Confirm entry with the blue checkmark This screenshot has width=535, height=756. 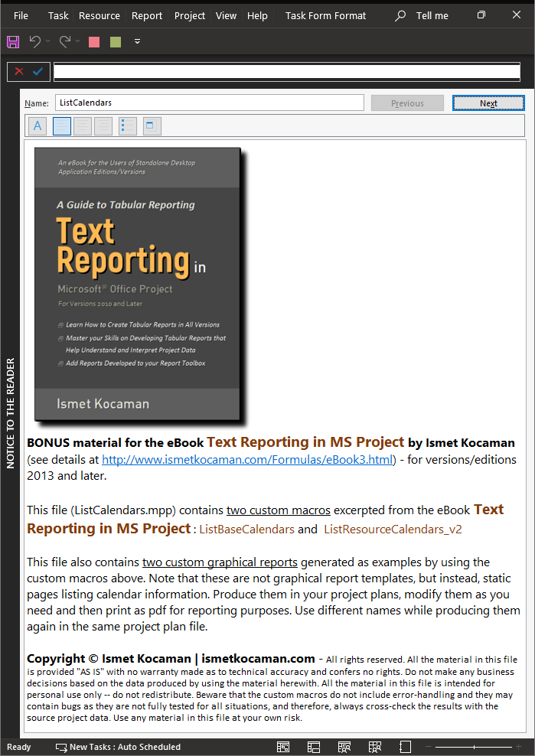(38, 72)
